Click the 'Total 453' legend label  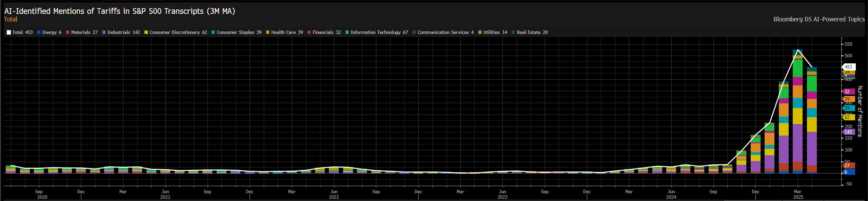click(22, 33)
